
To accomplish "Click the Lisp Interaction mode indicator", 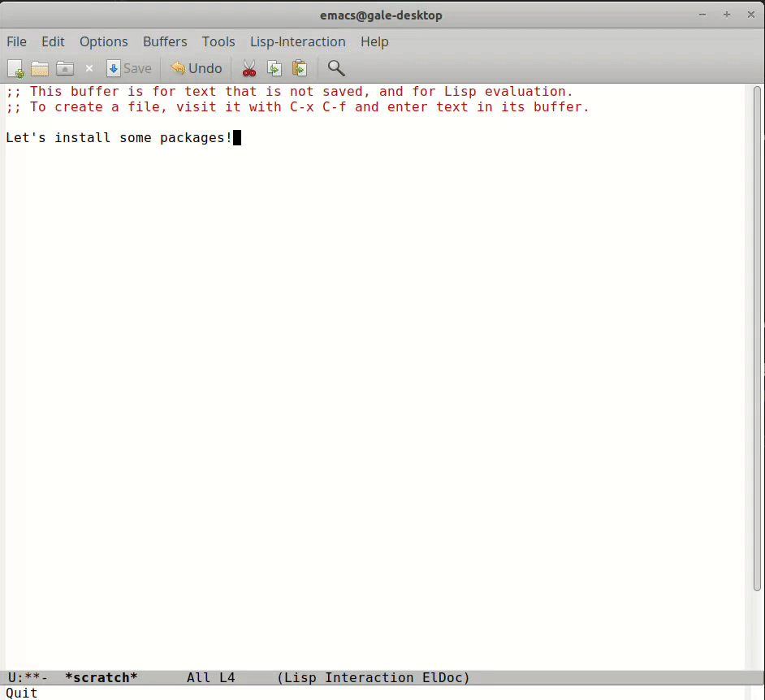I will coord(332,677).
